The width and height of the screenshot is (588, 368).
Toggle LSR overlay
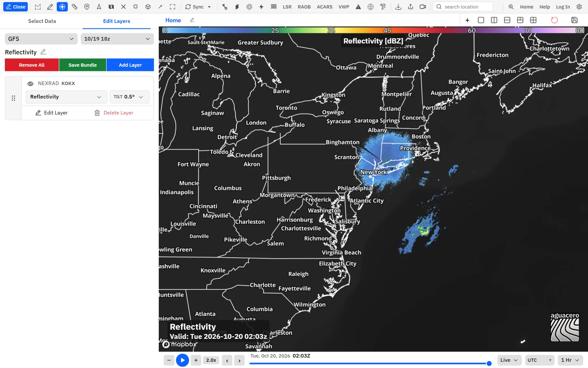(287, 7)
